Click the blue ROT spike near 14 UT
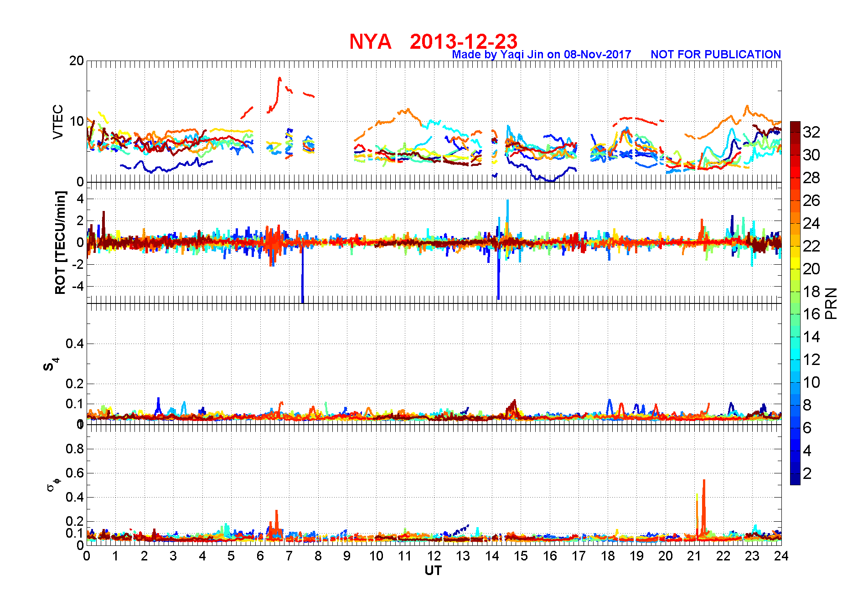The width and height of the screenshot is (868, 606). click(499, 273)
